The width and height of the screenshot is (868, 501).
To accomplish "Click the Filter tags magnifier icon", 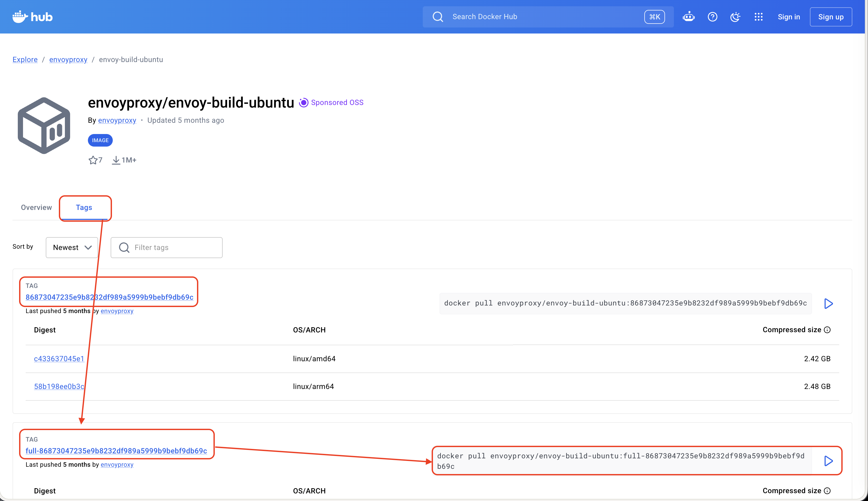I will (124, 247).
